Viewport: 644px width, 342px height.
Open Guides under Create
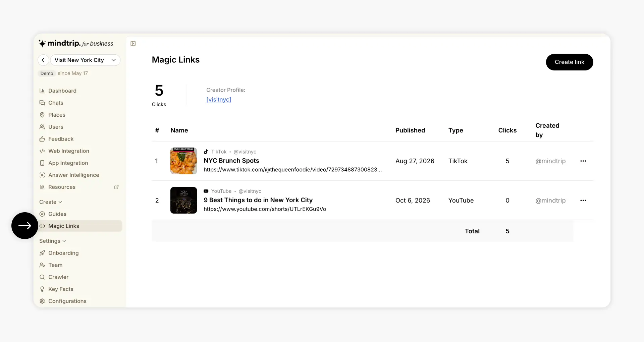click(x=57, y=214)
